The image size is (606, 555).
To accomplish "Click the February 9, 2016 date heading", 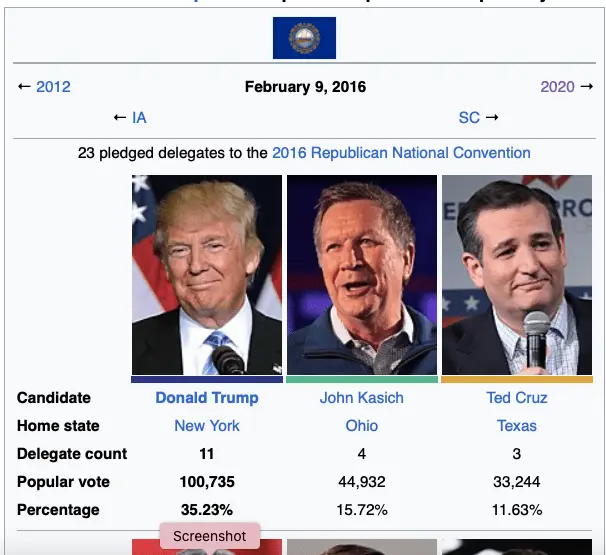I will (305, 87).
